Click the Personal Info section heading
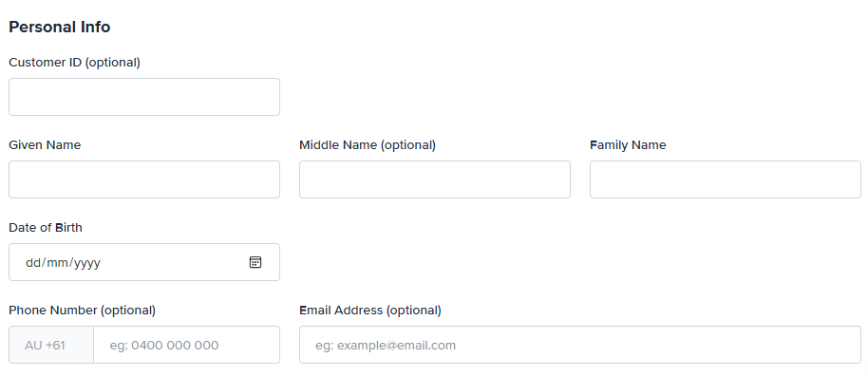 pyautogui.click(x=59, y=27)
